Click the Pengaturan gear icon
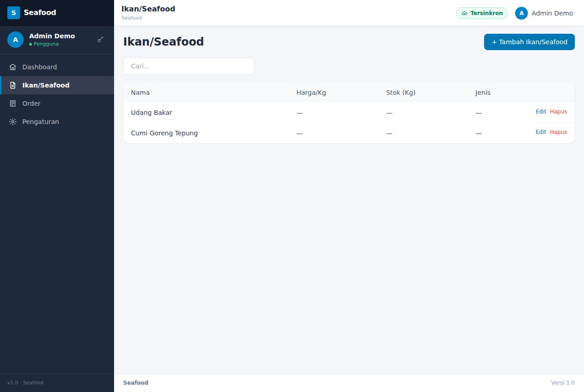 [13, 122]
